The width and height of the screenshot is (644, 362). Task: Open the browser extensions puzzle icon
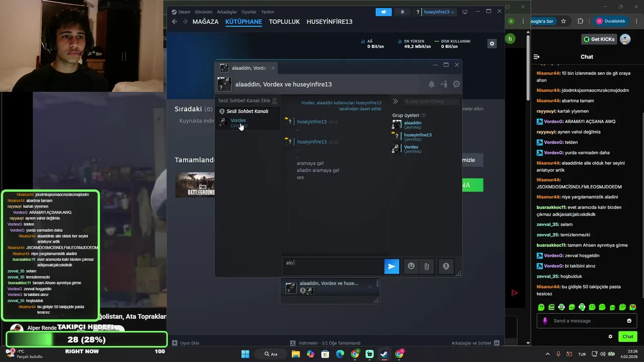pos(580,21)
